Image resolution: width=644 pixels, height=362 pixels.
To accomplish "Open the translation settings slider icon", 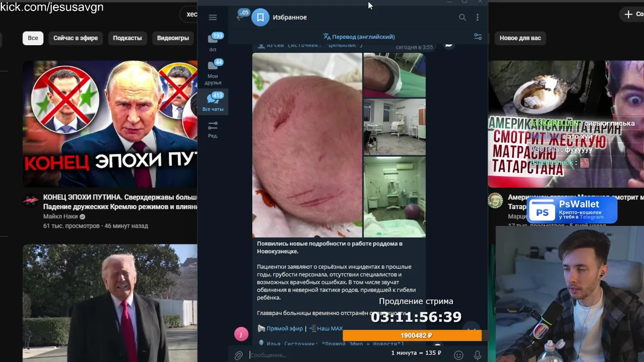I will (x=478, y=37).
